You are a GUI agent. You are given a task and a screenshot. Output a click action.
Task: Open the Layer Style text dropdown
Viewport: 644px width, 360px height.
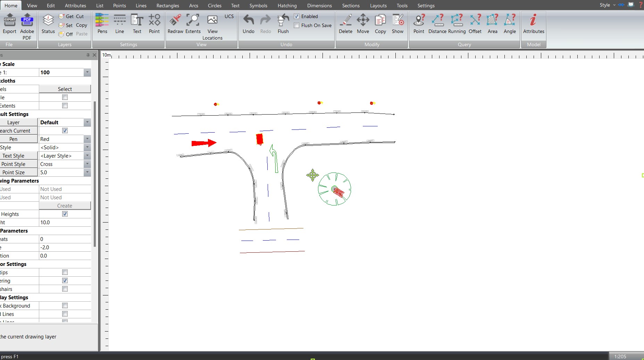[87, 156]
